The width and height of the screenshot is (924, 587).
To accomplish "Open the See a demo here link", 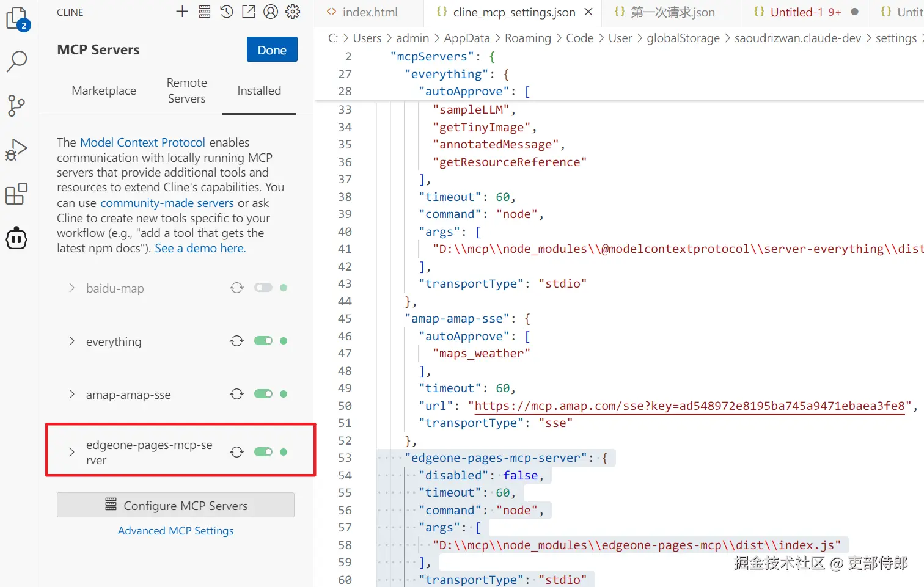I will [200, 248].
